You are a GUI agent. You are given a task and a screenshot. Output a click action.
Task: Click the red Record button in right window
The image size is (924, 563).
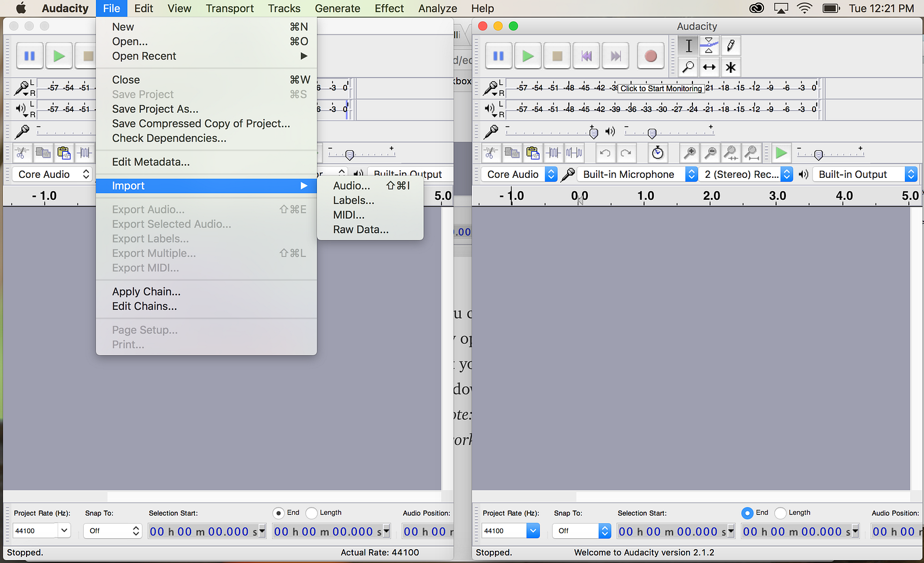point(651,56)
